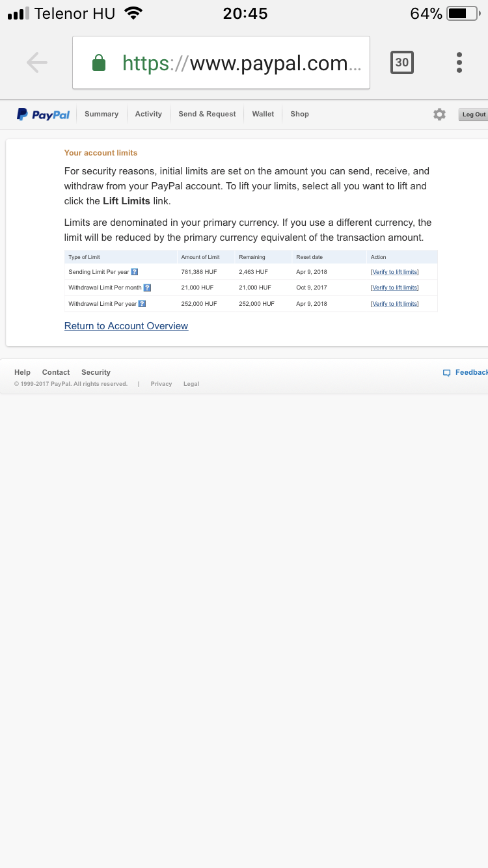Viewport: 488px width, 868px height.
Task: Open the Security footer link
Action: click(x=96, y=372)
